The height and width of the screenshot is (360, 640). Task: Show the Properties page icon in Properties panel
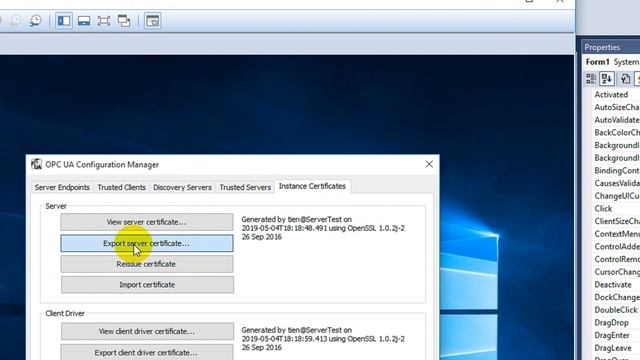click(625, 78)
